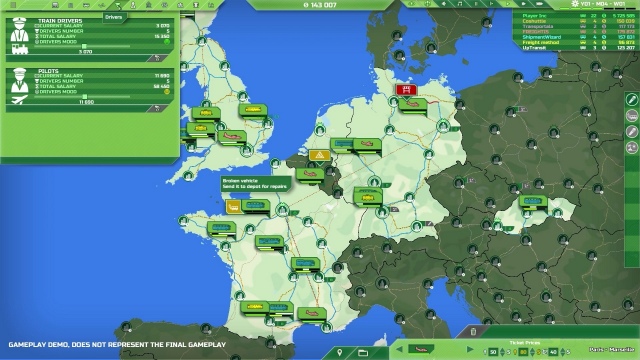
Task: Click the third round icon in the right sidebar
Action: tap(632, 131)
